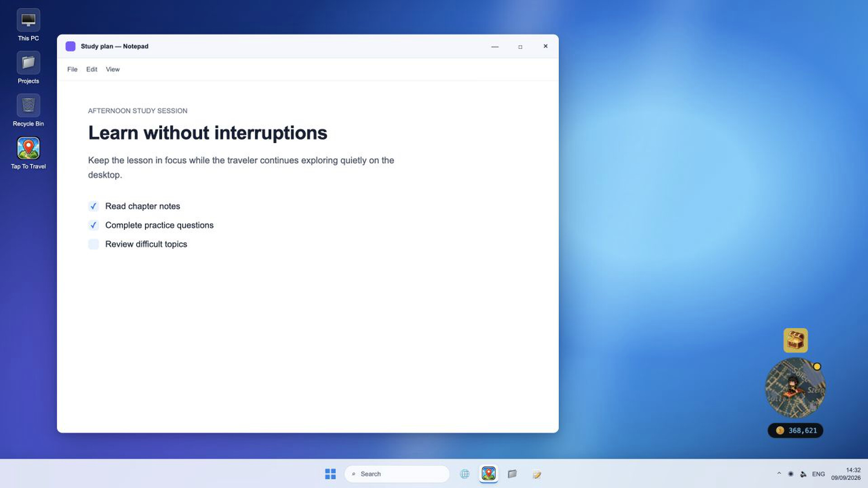Viewport: 868px width, 488px height.
Task: Open the Tap To Travel desktop icon
Action: tap(28, 153)
